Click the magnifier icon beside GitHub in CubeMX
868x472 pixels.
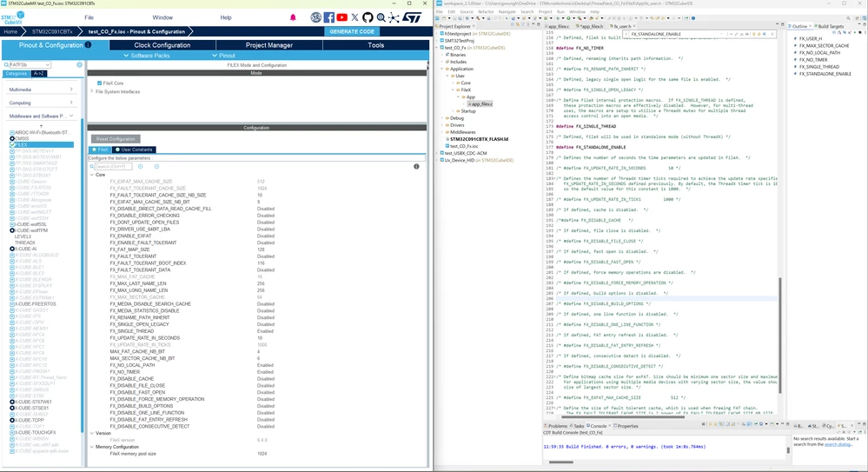point(381,17)
